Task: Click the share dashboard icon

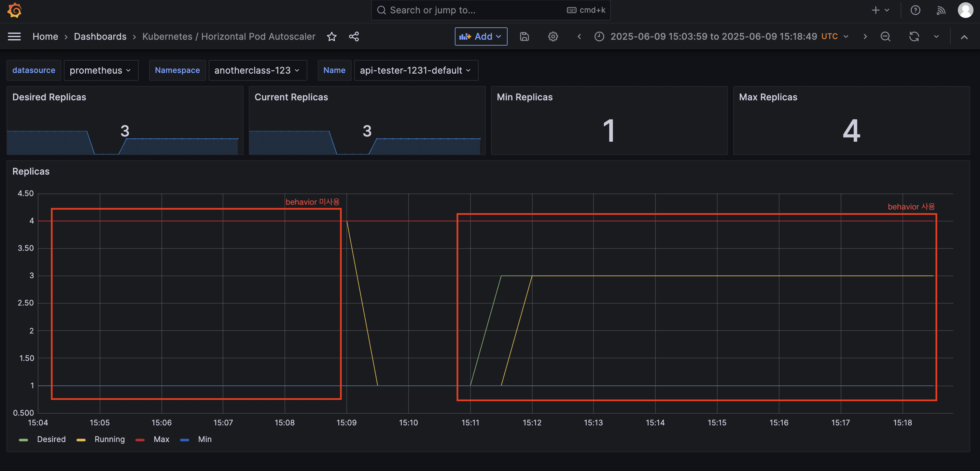Action: (x=354, y=36)
